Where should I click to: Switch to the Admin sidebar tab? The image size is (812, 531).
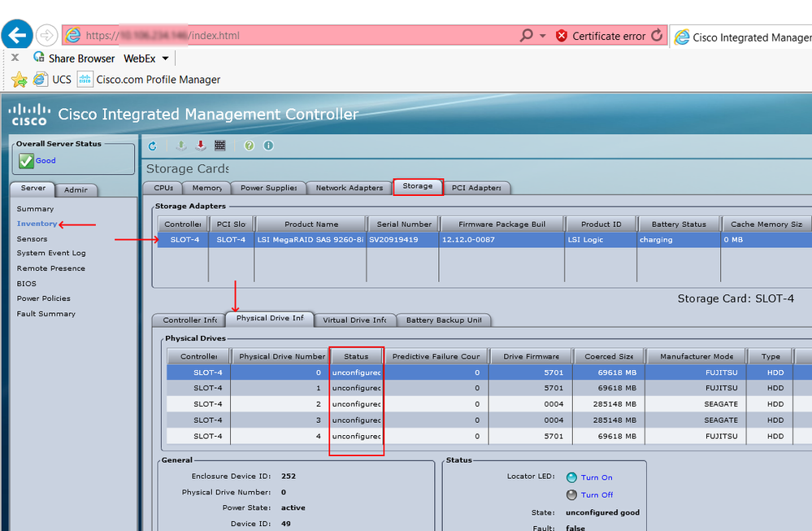(x=76, y=190)
